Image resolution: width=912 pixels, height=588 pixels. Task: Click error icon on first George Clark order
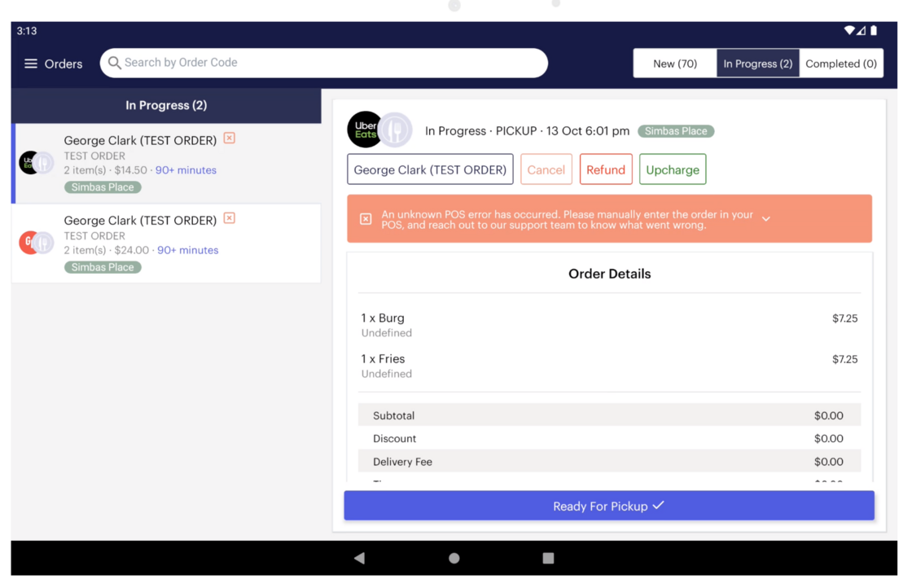pos(230,138)
